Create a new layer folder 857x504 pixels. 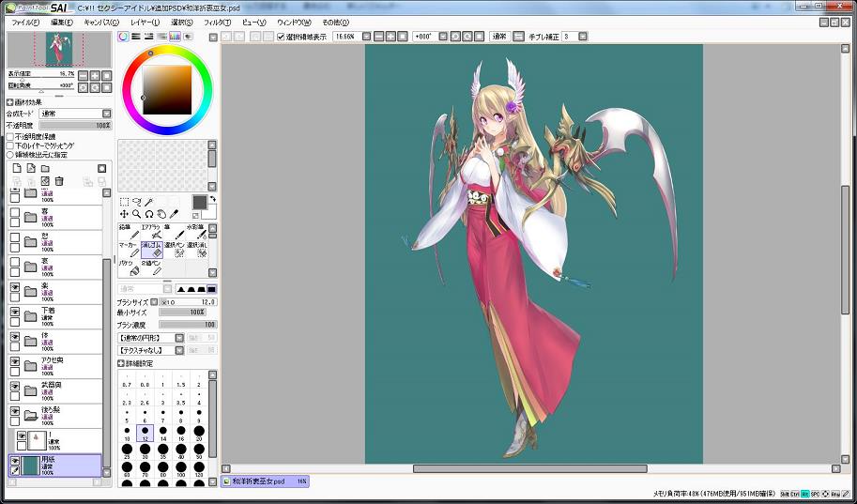point(44,168)
